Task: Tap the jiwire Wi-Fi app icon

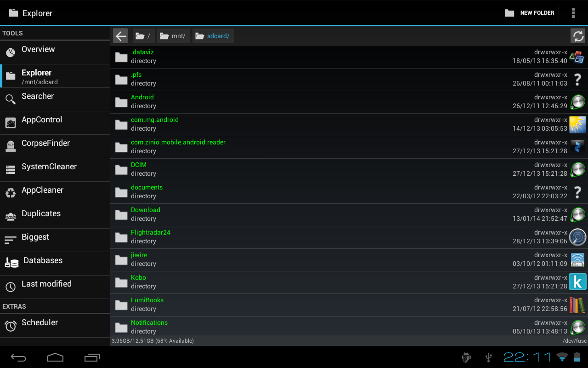Action: pyautogui.click(x=577, y=259)
